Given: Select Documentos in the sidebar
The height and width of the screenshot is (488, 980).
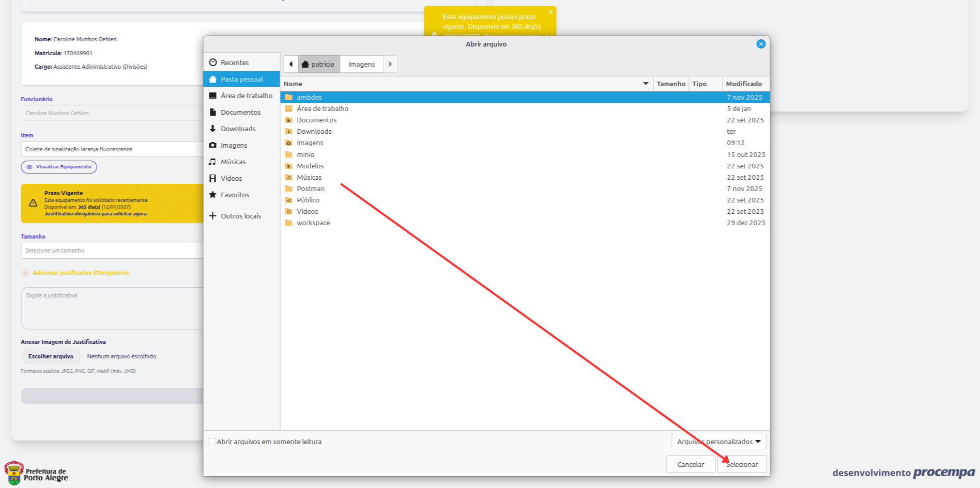Looking at the screenshot, I should (x=240, y=112).
